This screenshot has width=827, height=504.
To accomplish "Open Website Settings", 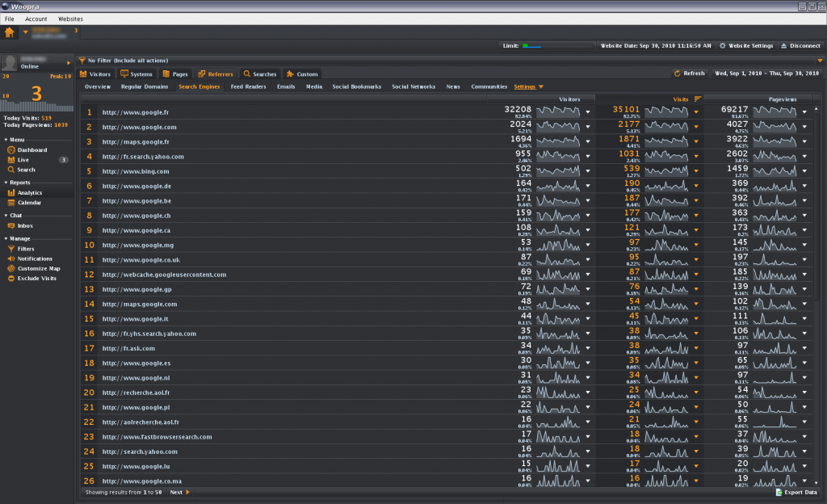I will click(745, 46).
